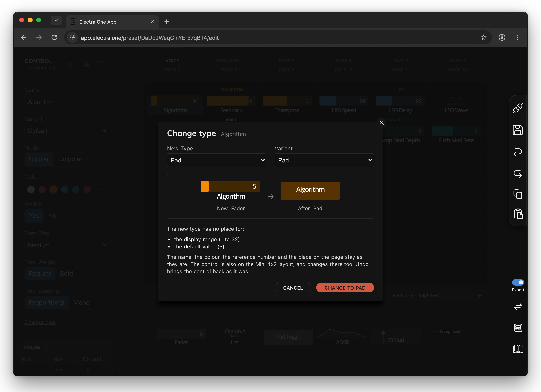Click the Name input field
Image resolution: width=541 pixels, height=392 pixels.
(x=66, y=102)
